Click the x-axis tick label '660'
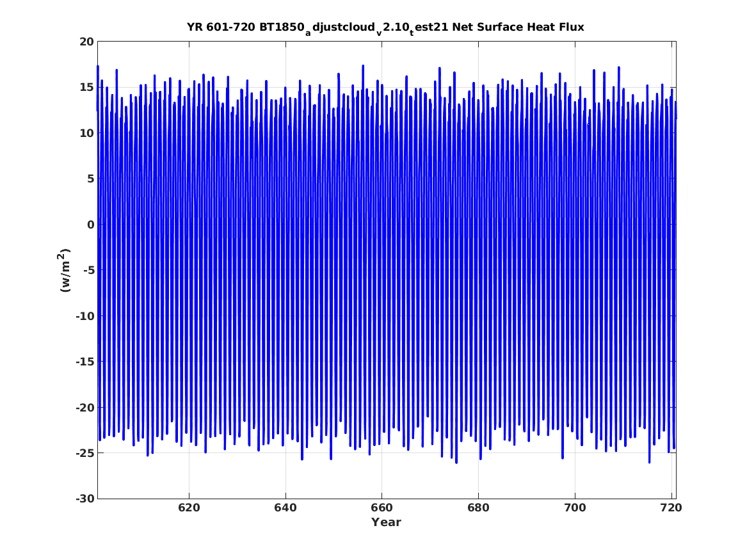Image resolution: width=747 pixels, height=560 pixels. click(382, 508)
